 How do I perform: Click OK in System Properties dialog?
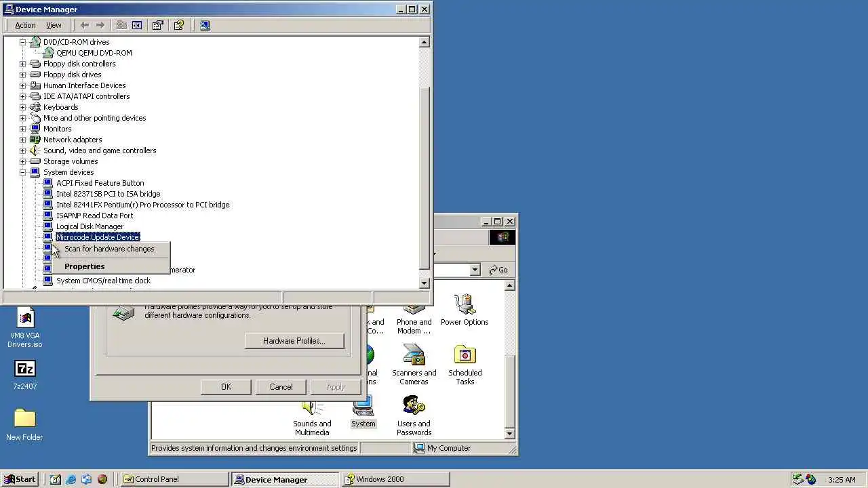click(x=226, y=387)
